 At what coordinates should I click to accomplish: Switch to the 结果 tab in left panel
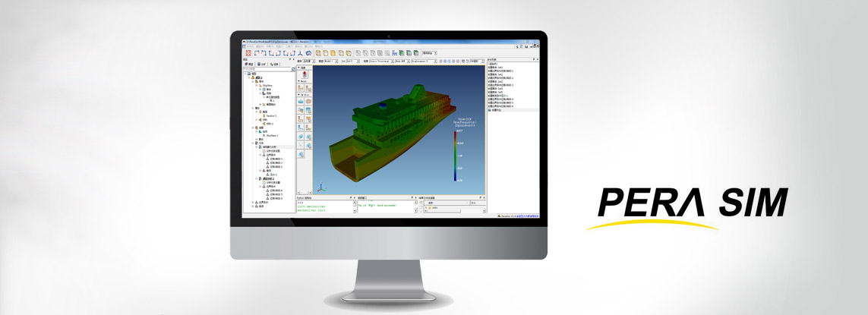(273, 65)
